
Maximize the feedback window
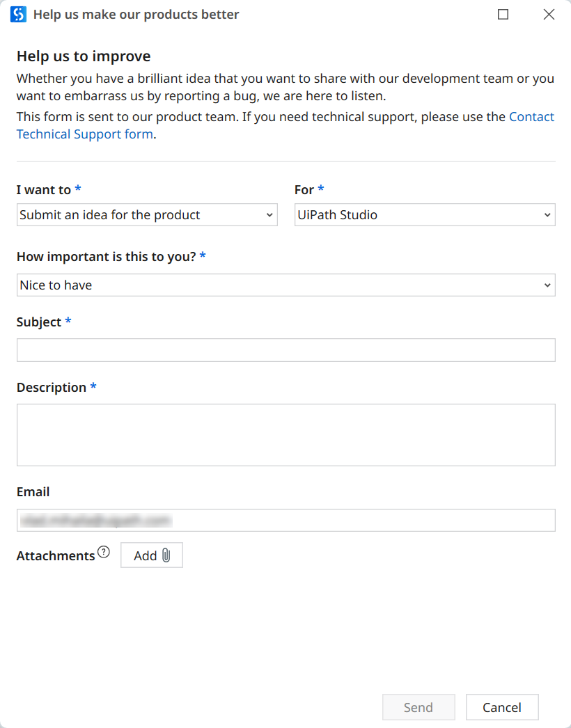pos(503,15)
